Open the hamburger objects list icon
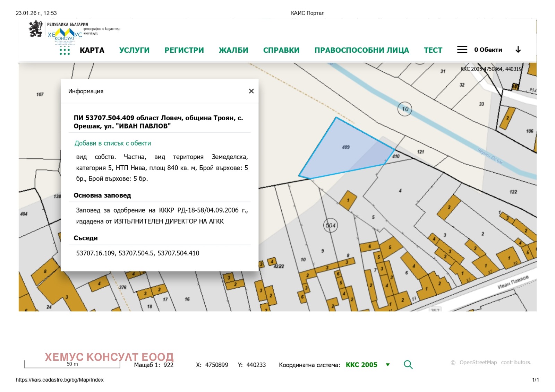The image size is (555, 392). (x=462, y=50)
